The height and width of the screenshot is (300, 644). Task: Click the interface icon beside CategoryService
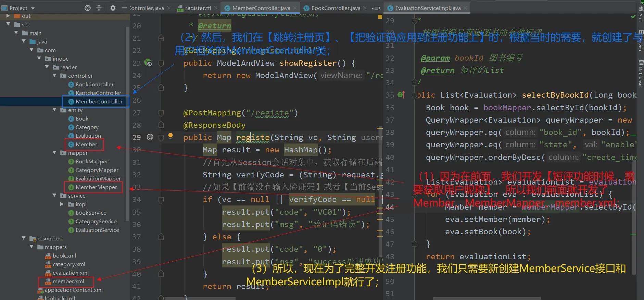[x=71, y=222]
